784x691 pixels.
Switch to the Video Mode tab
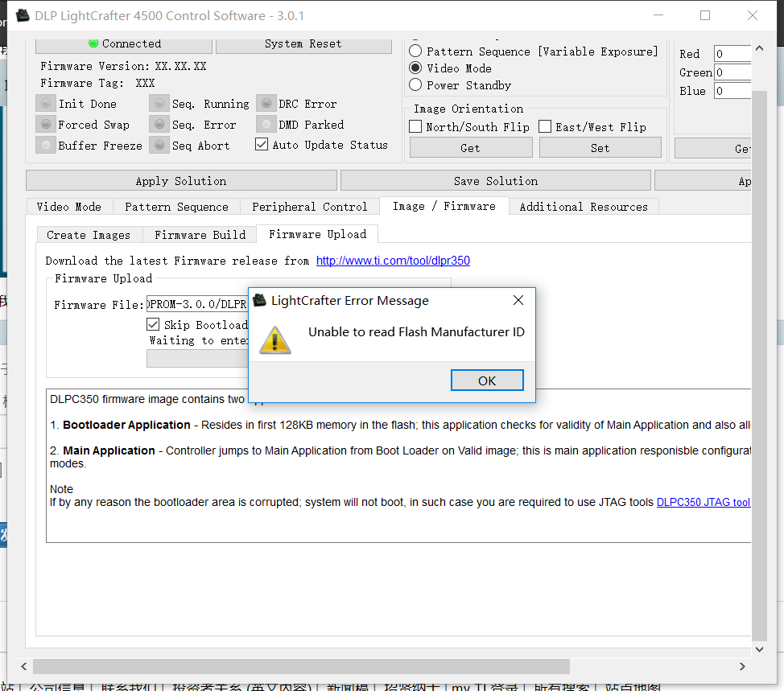pos(69,207)
